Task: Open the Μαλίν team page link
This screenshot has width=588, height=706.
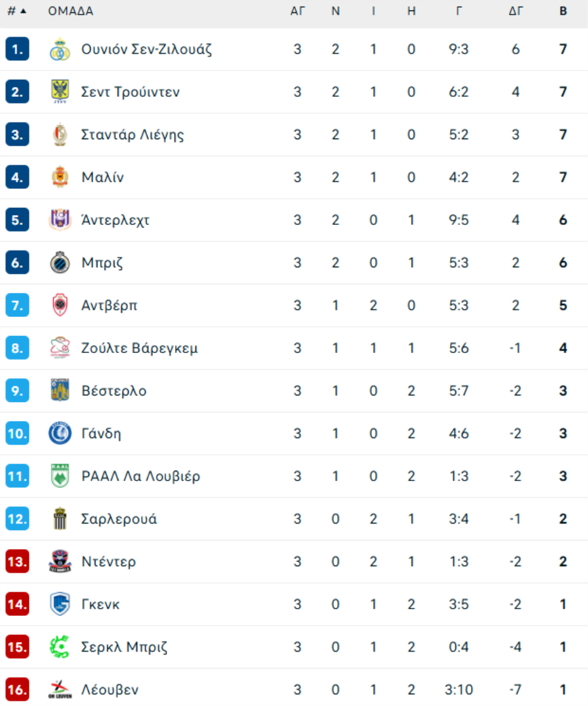Action: pos(103,177)
